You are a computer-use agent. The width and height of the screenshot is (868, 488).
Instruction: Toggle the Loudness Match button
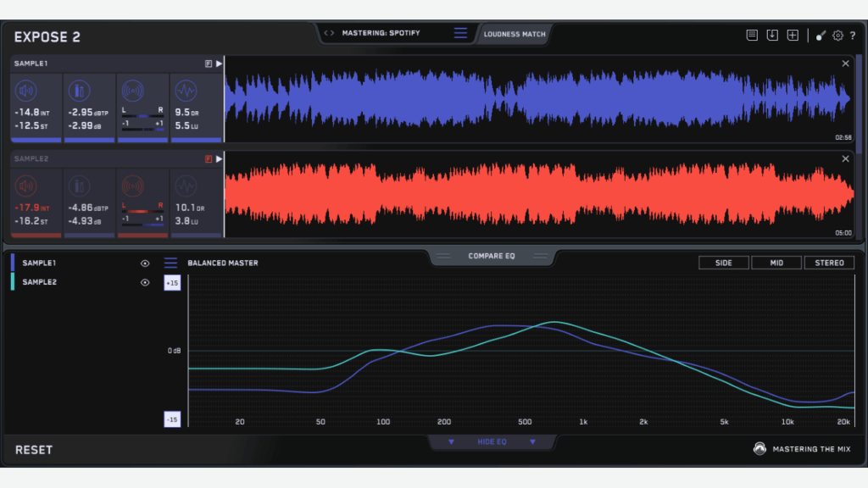point(515,34)
